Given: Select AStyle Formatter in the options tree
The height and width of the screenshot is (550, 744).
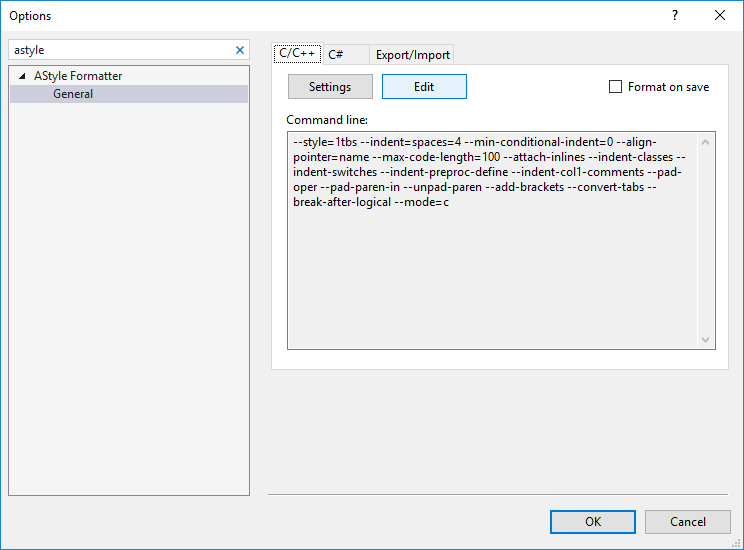Looking at the screenshot, I should click(x=78, y=76).
